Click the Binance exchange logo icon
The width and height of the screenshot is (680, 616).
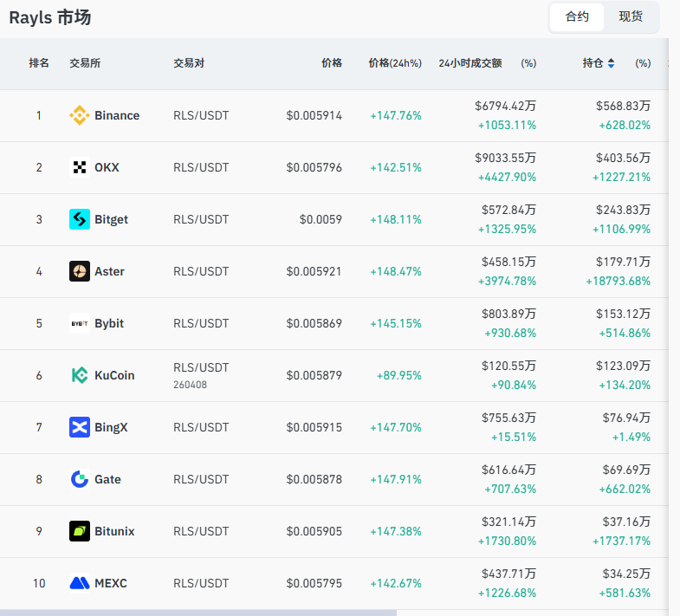pyautogui.click(x=80, y=115)
